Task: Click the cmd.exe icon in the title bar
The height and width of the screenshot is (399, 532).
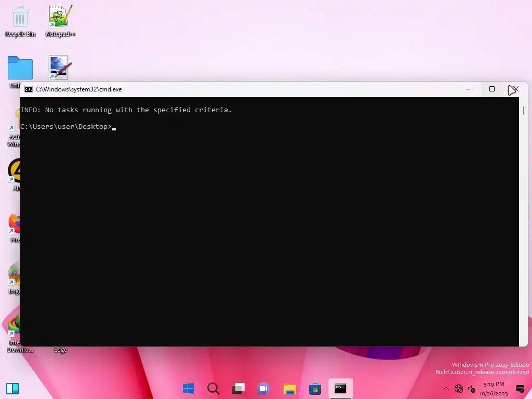Action: click(29, 89)
